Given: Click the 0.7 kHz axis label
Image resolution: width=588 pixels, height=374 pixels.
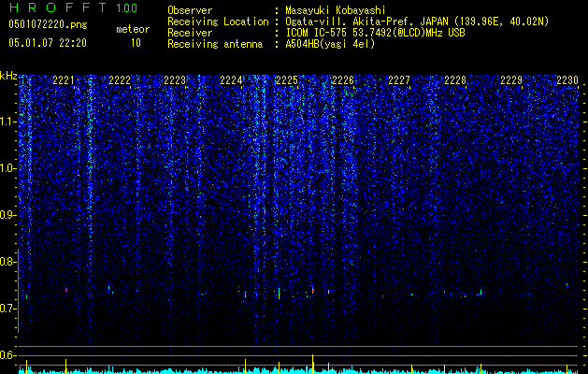Looking at the screenshot, I should 8,309.
